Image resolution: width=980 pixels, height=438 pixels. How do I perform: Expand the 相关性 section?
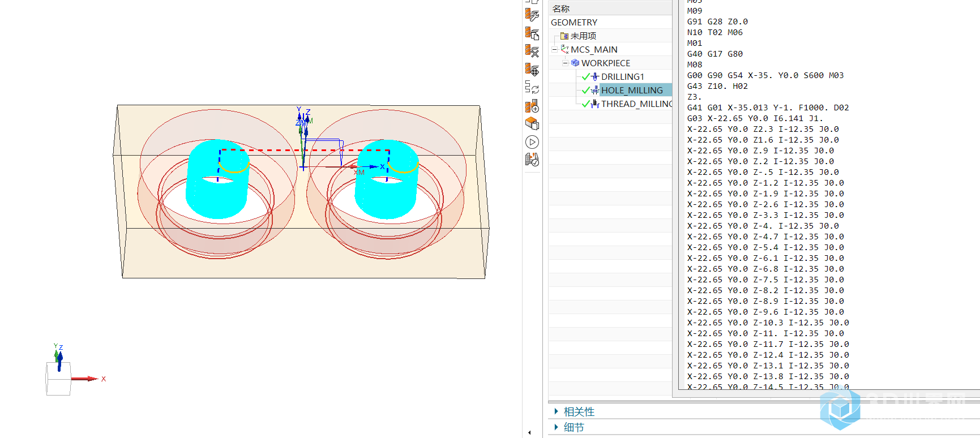557,411
